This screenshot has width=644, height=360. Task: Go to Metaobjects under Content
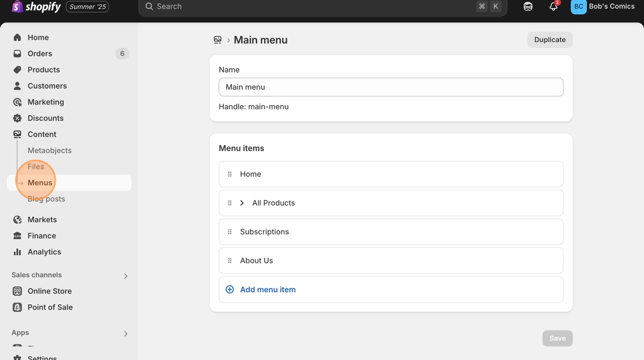[x=49, y=150]
